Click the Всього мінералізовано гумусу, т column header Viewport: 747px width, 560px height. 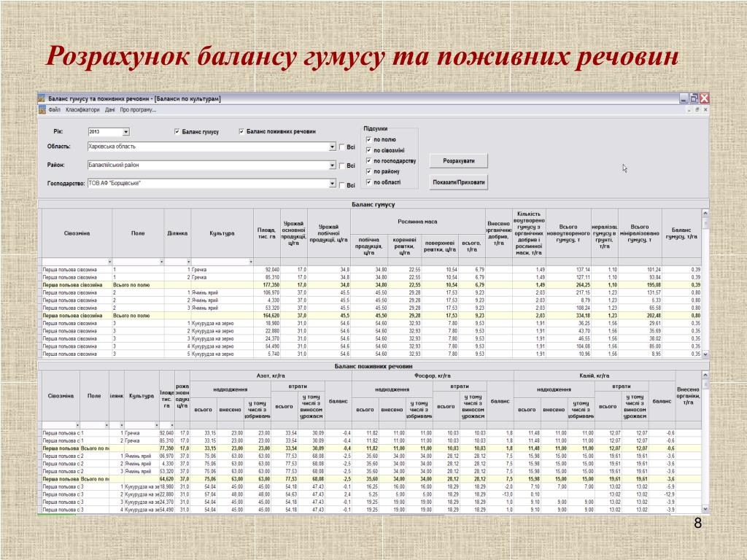[x=640, y=233]
